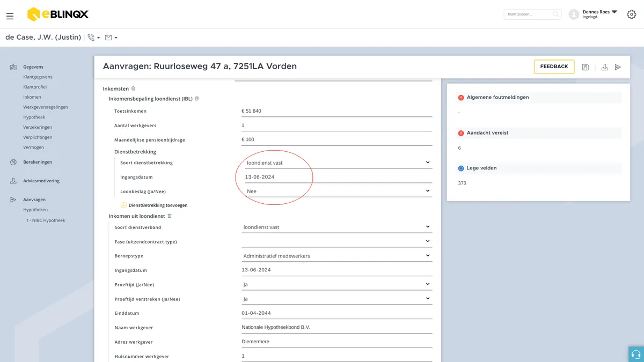Open the phone contact options for Justin
Image resolution: width=644 pixels, height=362 pixels.
click(x=94, y=38)
